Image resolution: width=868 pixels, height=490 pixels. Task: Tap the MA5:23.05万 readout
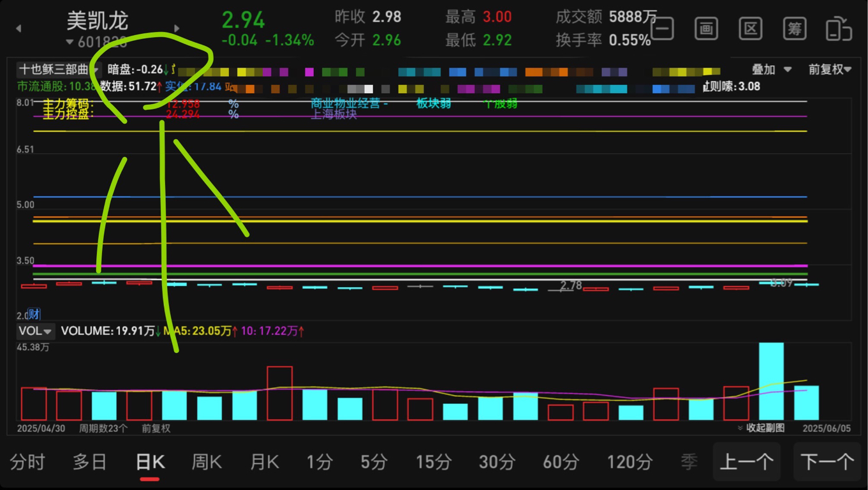click(x=200, y=331)
